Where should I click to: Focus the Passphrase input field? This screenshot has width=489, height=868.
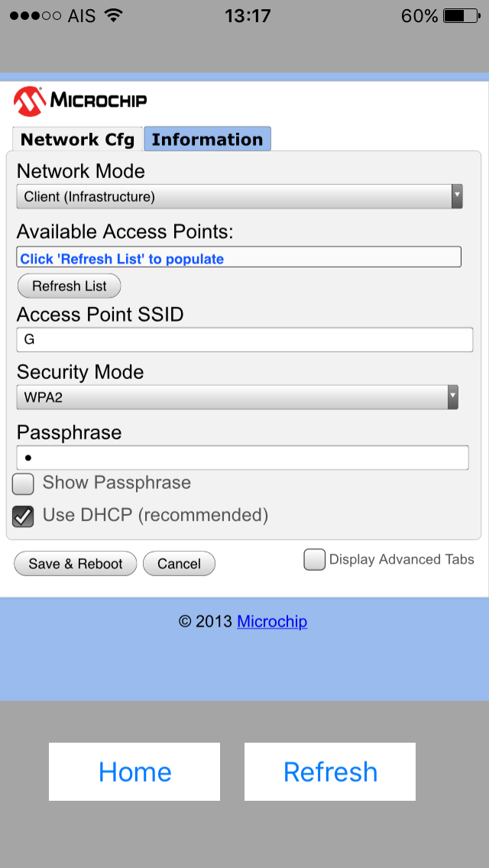point(242,458)
